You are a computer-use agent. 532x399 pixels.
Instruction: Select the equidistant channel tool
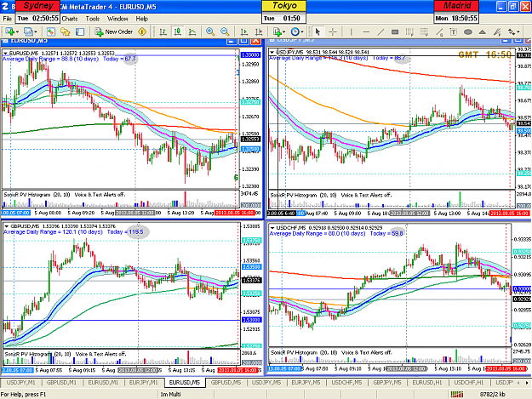coord(409,31)
